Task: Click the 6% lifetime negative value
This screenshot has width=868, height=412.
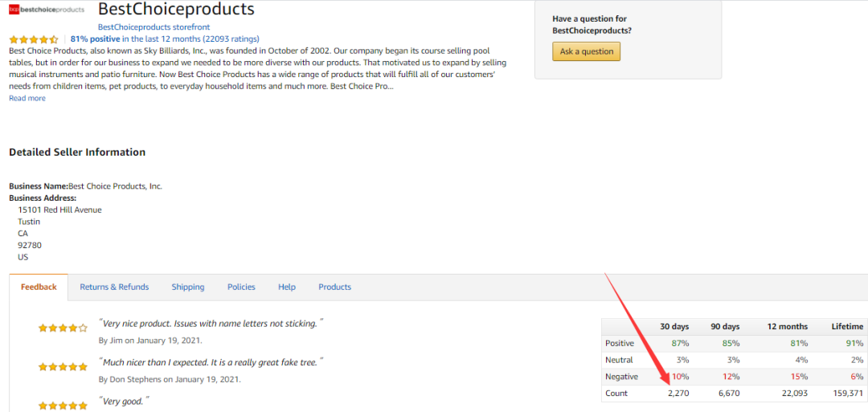Action: click(857, 377)
